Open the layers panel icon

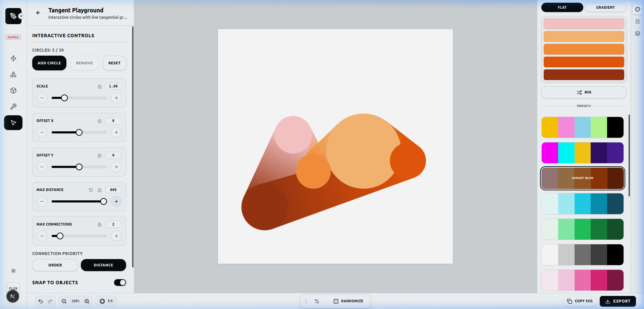[638, 34]
